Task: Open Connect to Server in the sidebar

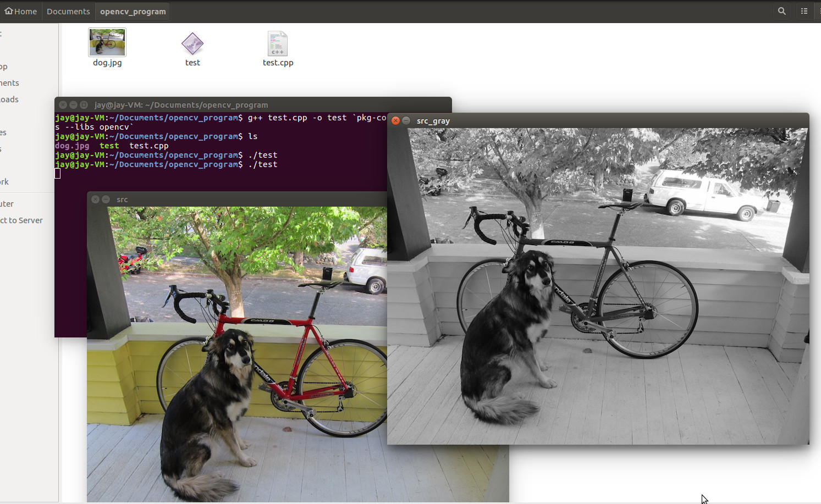Action: pyautogui.click(x=23, y=220)
